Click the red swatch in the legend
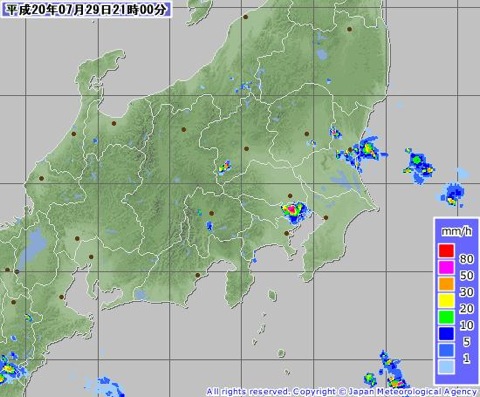 [446, 251]
